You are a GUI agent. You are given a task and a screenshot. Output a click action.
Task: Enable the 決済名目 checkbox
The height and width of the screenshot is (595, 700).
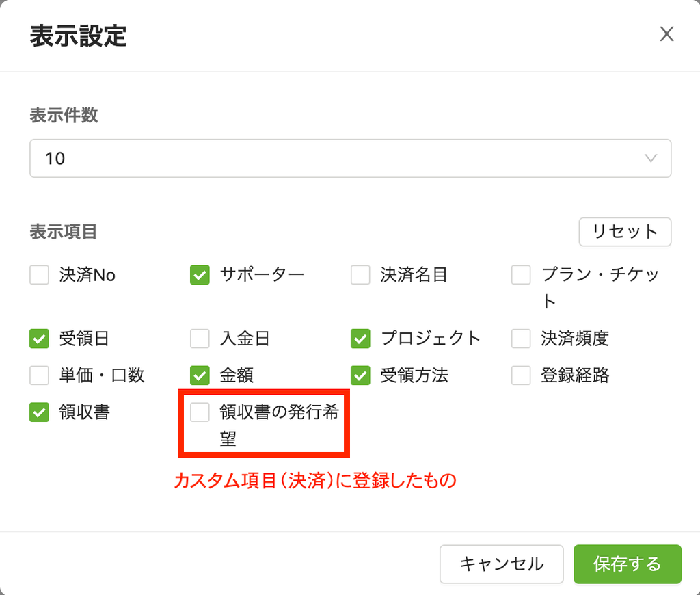(x=360, y=275)
